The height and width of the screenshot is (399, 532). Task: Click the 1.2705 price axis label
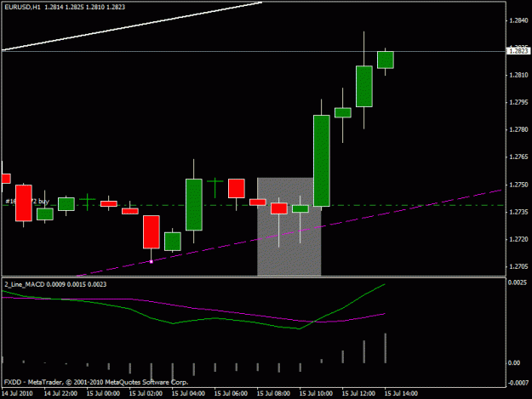pos(518,267)
